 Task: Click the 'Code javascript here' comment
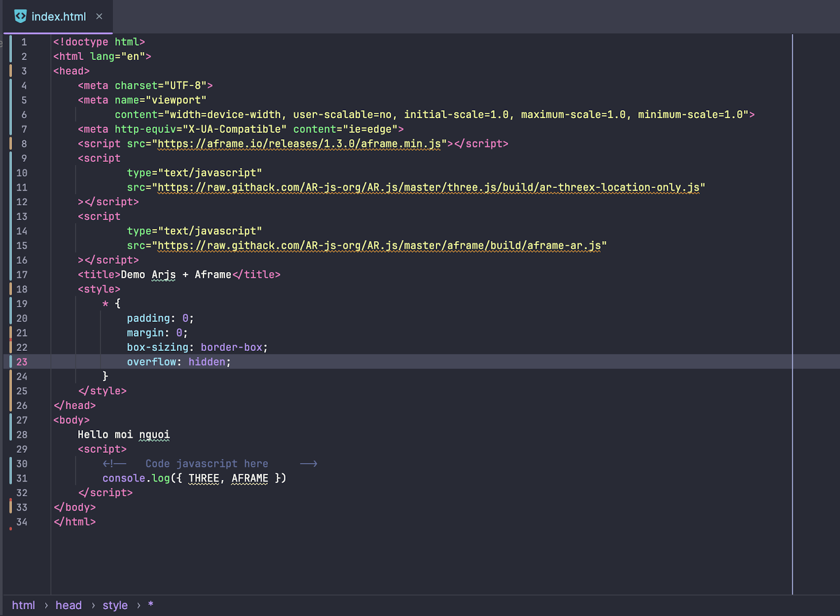pyautogui.click(x=206, y=464)
